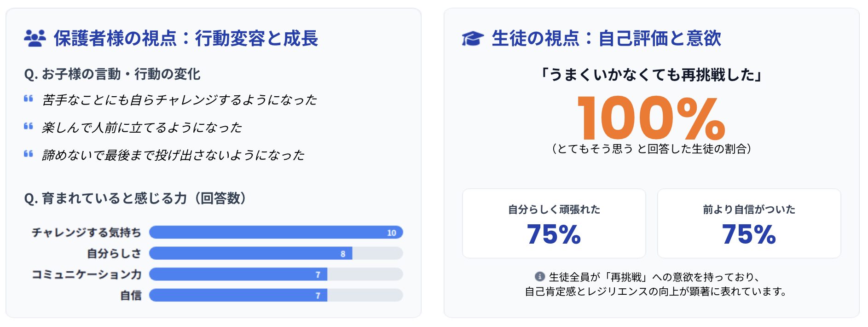
Task: Click the 自信 bar showing 7
Action: tap(238, 295)
